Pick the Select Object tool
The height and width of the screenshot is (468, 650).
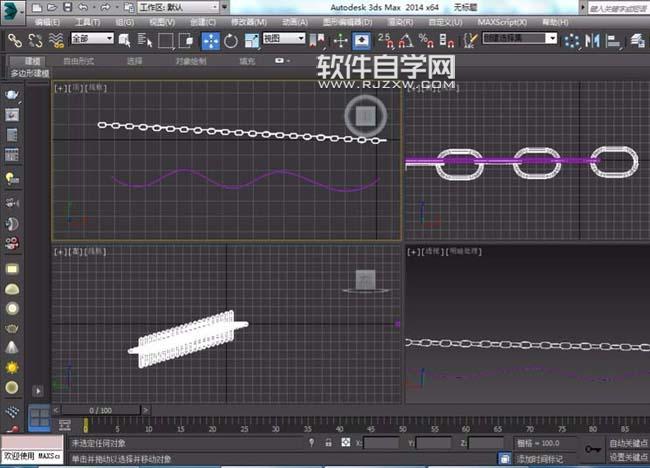point(124,40)
